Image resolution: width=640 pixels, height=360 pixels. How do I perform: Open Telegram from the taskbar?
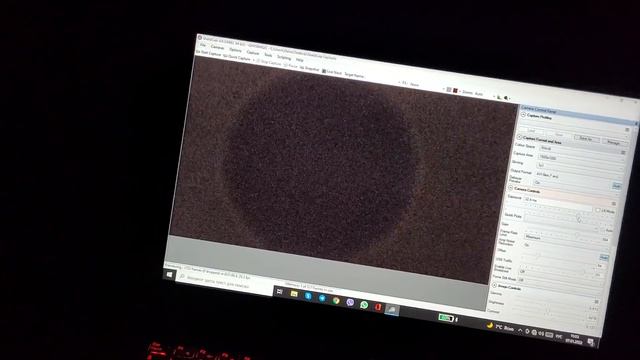point(322,298)
